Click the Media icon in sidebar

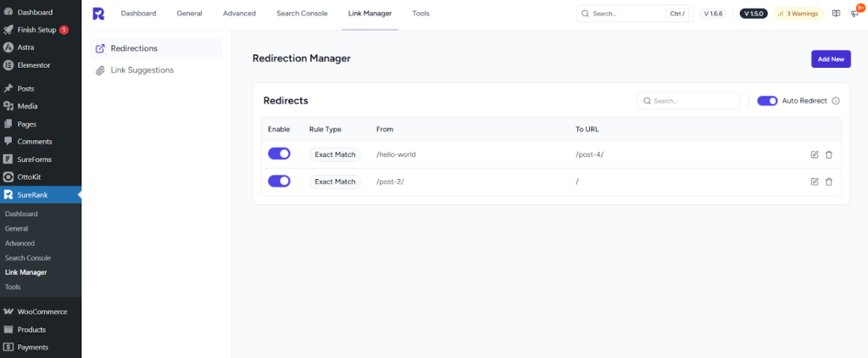pyautogui.click(x=8, y=106)
